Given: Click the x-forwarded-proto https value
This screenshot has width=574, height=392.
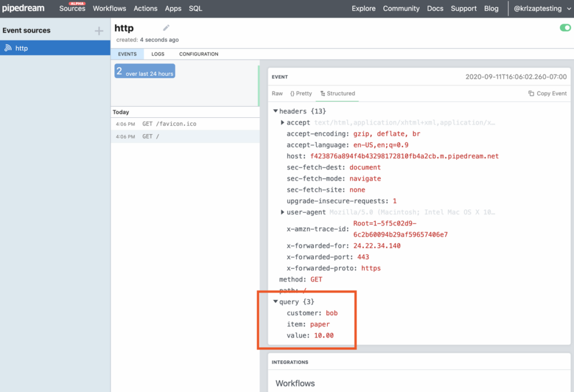Looking at the screenshot, I should (x=371, y=268).
